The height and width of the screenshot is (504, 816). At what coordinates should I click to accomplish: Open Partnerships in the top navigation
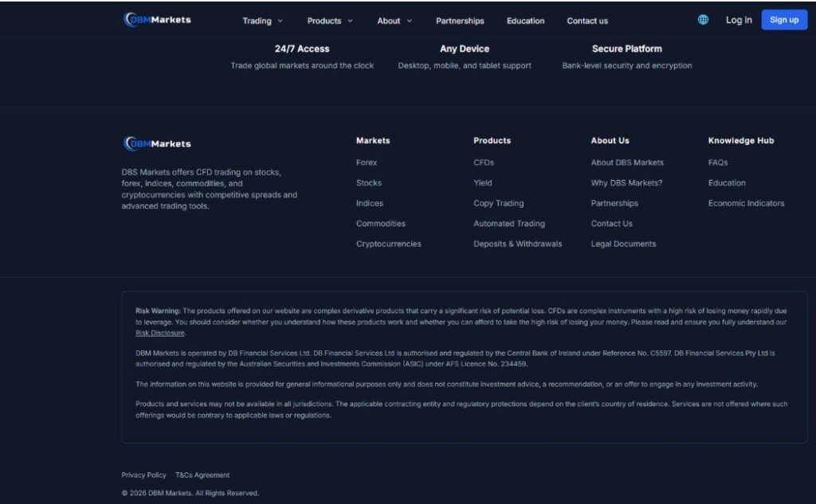460,21
